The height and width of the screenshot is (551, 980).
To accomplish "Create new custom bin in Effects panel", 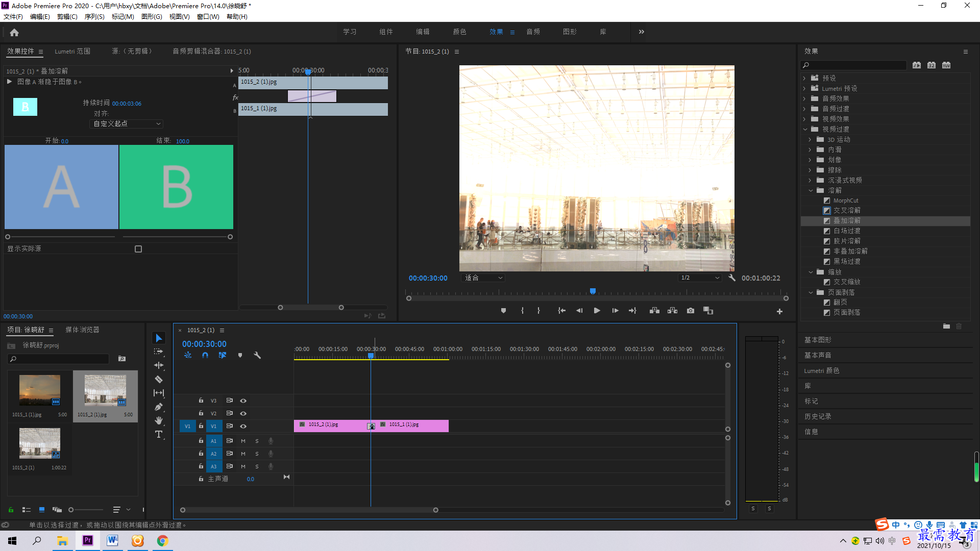I will [x=946, y=326].
